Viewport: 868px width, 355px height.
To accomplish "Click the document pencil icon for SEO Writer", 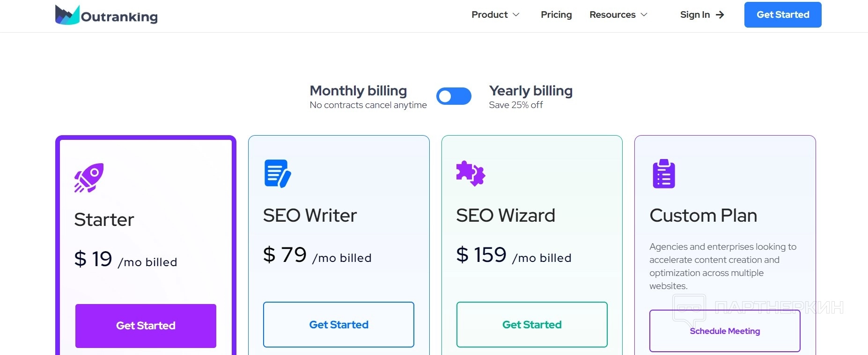I will 278,174.
